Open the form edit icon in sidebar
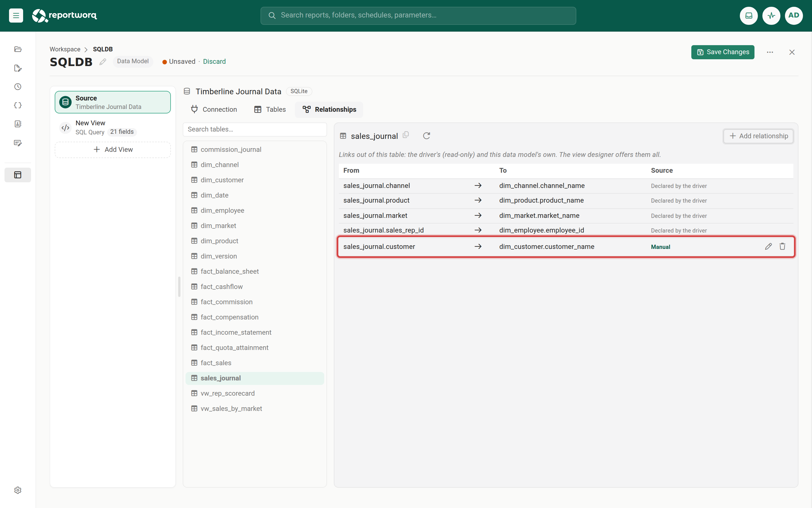The height and width of the screenshot is (508, 812). pyautogui.click(x=18, y=143)
